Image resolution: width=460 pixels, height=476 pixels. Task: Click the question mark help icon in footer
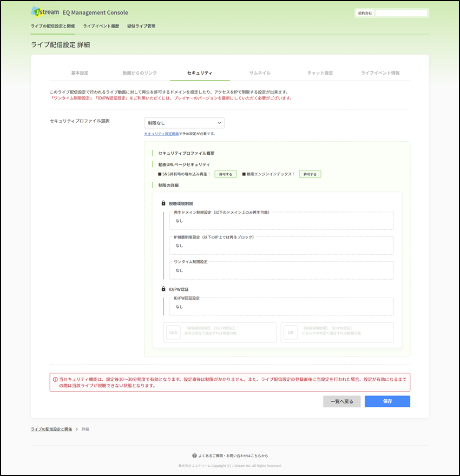click(x=195, y=455)
